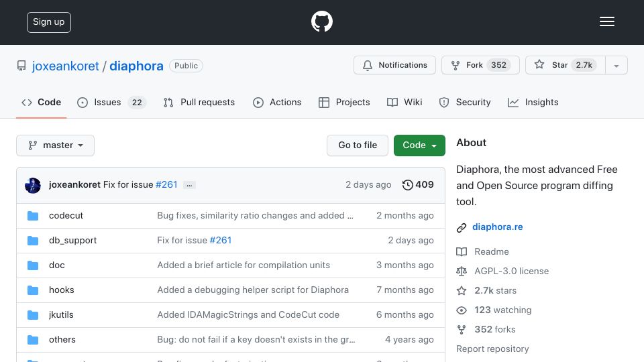Screen dimensions: 644x362
Task: Open joxeankoret author link in latest commit
Action: (x=74, y=185)
